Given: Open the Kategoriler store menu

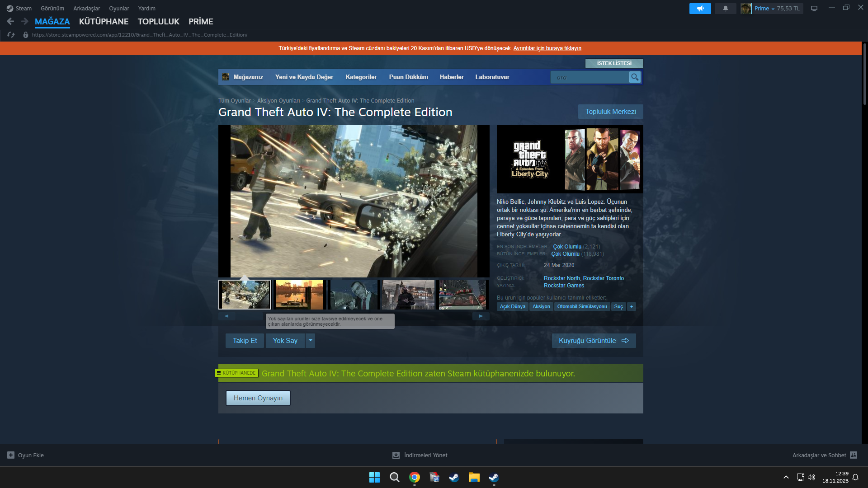Looking at the screenshot, I should pyautogui.click(x=361, y=77).
